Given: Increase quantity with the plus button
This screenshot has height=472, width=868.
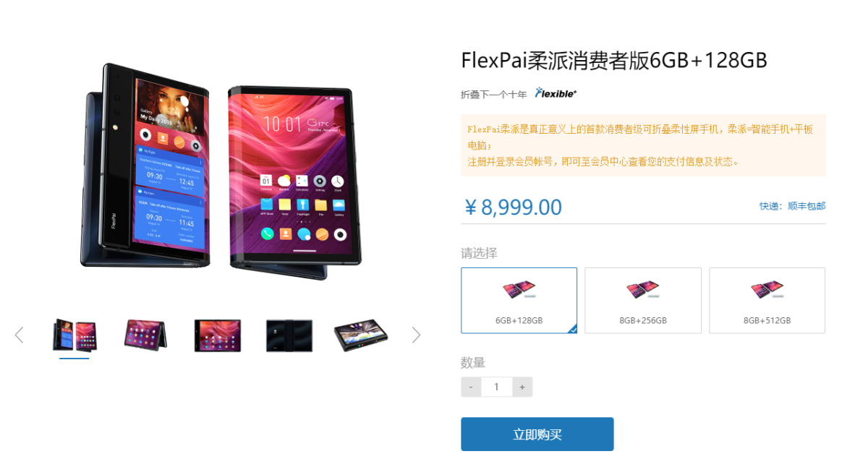Looking at the screenshot, I should point(522,387).
